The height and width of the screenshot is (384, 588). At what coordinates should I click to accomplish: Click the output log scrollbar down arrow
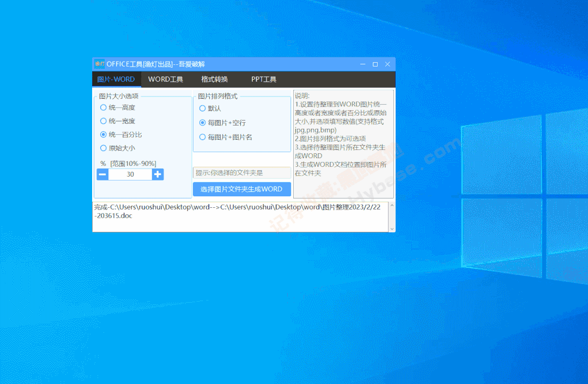click(392, 229)
